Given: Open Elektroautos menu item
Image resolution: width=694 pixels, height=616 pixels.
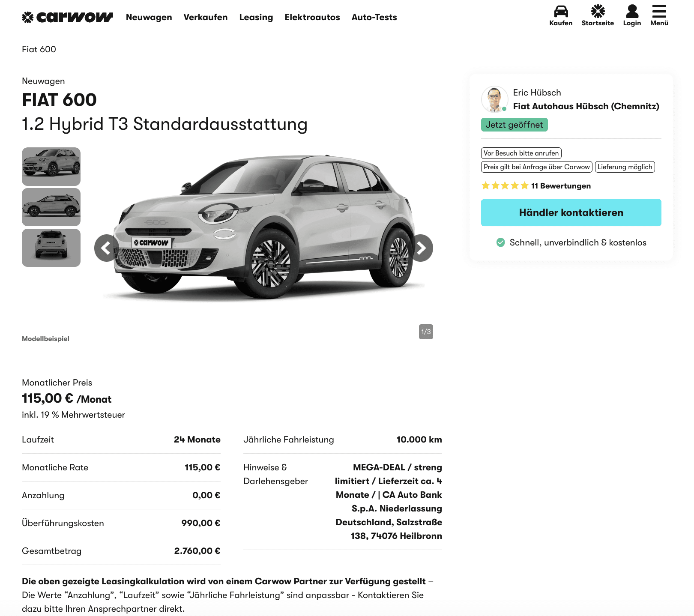Looking at the screenshot, I should 312,17.
